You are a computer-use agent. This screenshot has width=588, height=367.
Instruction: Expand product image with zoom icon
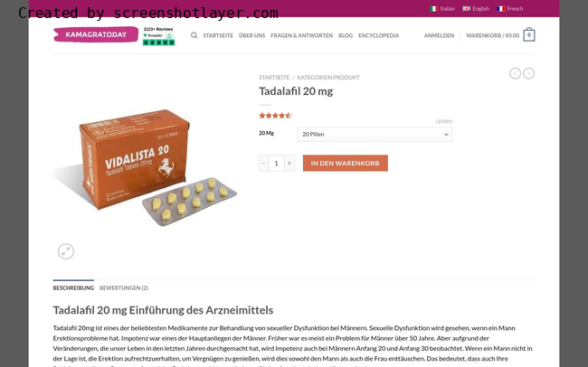[66, 251]
